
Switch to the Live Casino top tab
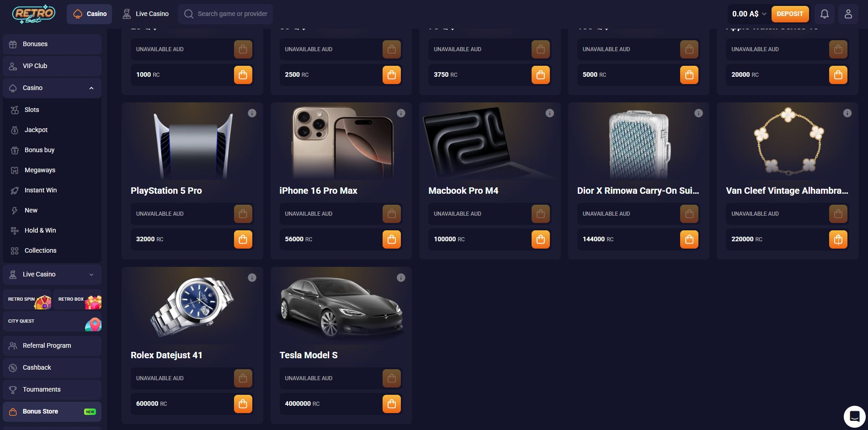coord(146,14)
